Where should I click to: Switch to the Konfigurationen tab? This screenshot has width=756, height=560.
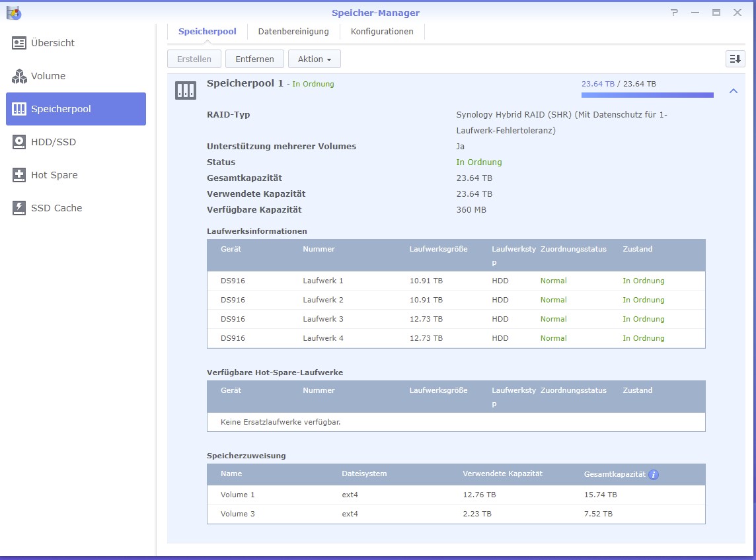point(382,31)
